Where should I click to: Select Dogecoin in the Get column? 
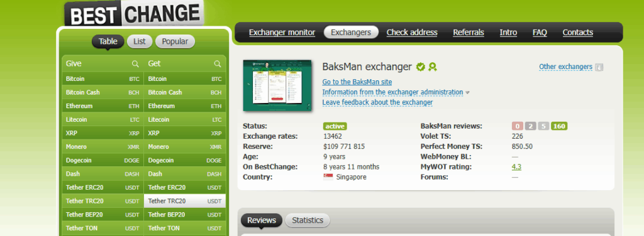tap(185, 160)
